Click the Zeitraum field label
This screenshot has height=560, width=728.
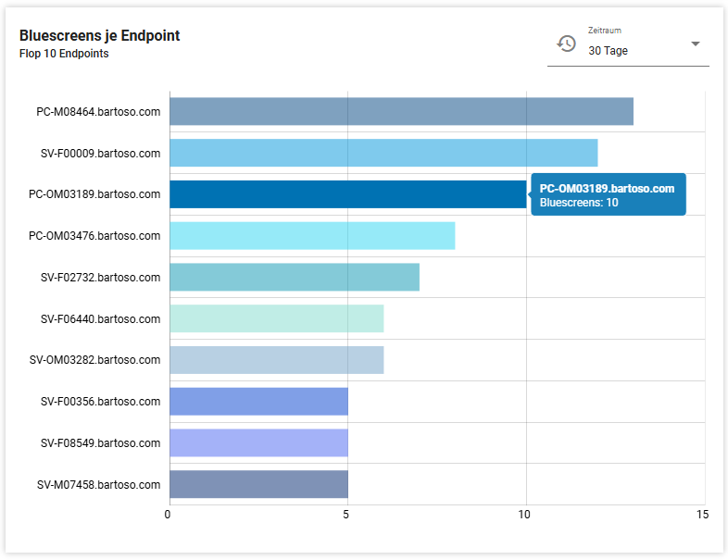coord(604,31)
